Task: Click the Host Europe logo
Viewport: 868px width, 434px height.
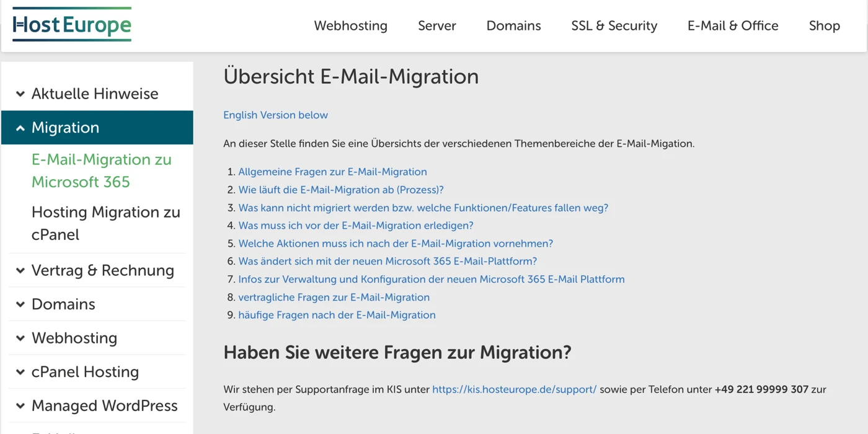Action: [x=71, y=25]
